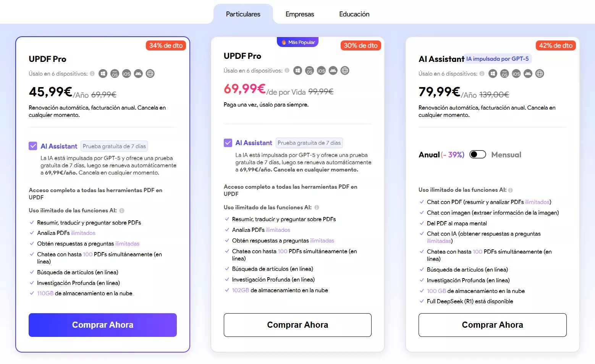Click info icon next to AI functions in lifetime plan
Screen dimensions: 595x364
pyautogui.click(x=317, y=207)
